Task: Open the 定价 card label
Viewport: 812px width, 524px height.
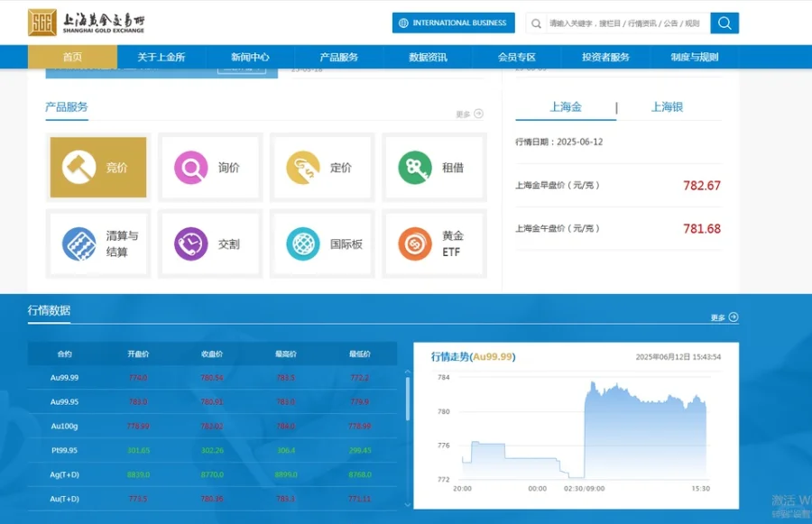Action: point(341,167)
